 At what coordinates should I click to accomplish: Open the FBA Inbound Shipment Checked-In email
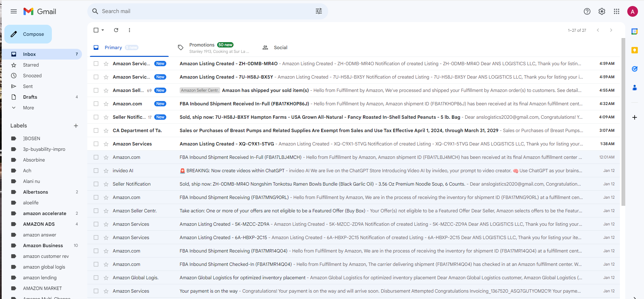tap(353, 264)
